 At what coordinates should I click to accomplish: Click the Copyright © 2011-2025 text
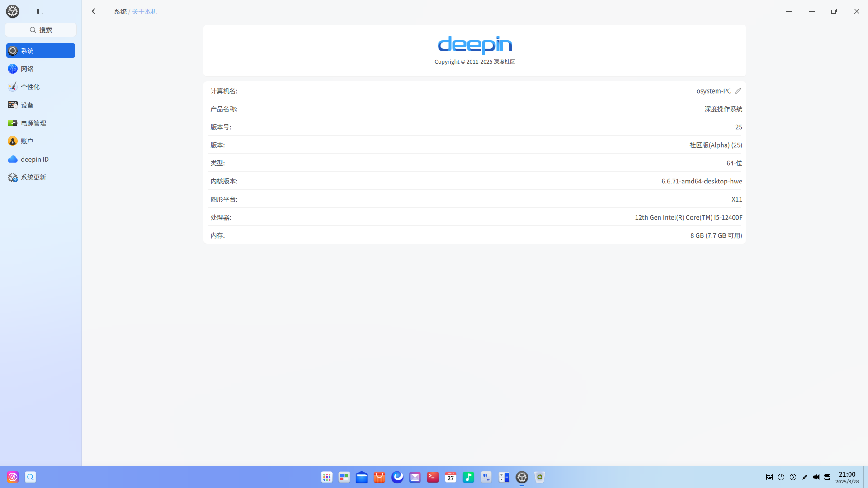(x=475, y=62)
